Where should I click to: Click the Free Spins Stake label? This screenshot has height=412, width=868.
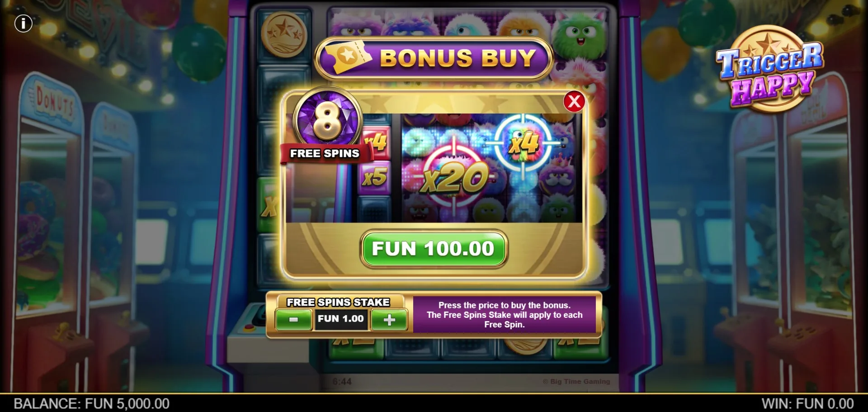coord(338,302)
